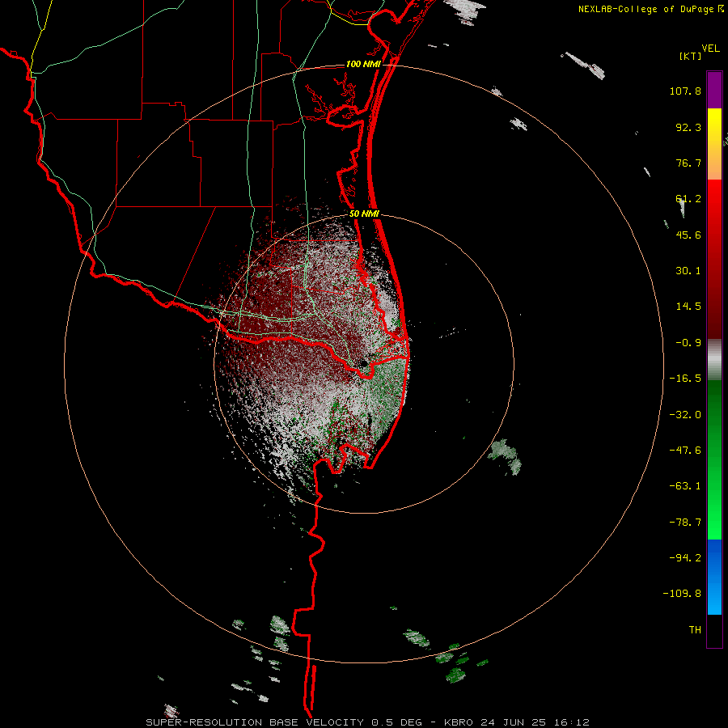The image size is (728, 728).
Task: Click the TH legend label
Action: tap(695, 630)
